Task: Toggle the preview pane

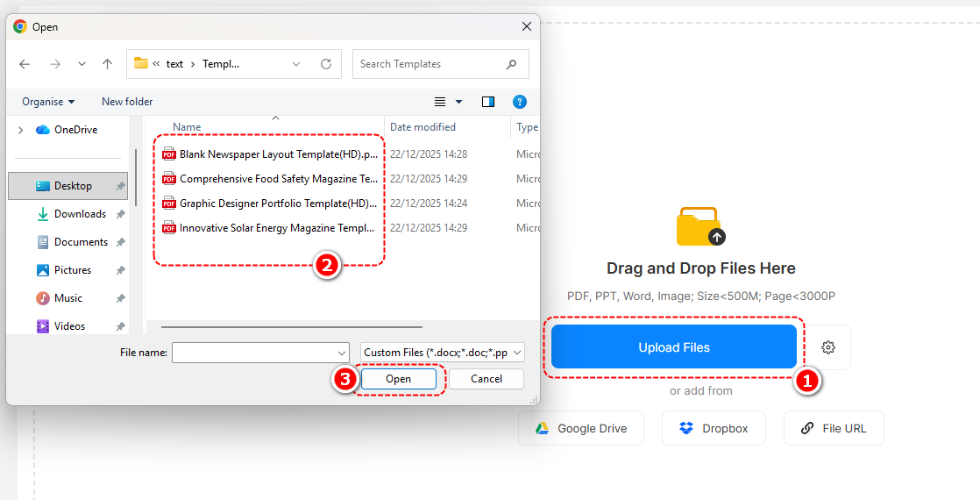Action: [x=488, y=102]
